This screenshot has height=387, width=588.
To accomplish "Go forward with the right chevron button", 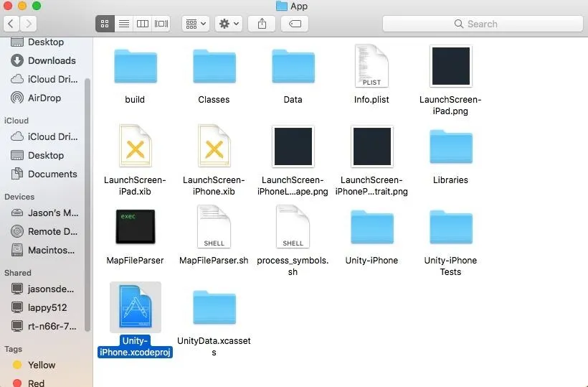I will (x=29, y=24).
